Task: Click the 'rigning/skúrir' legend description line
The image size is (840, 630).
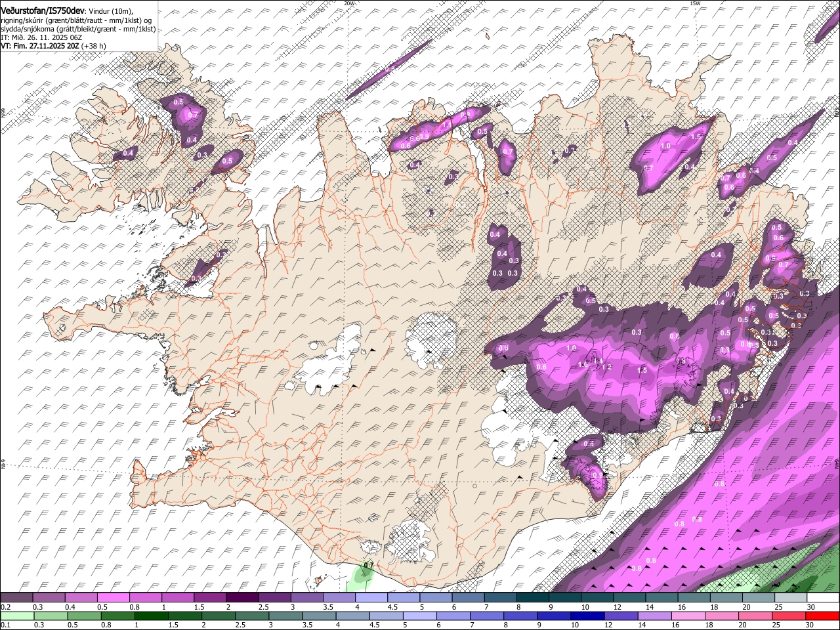Action: (x=77, y=20)
